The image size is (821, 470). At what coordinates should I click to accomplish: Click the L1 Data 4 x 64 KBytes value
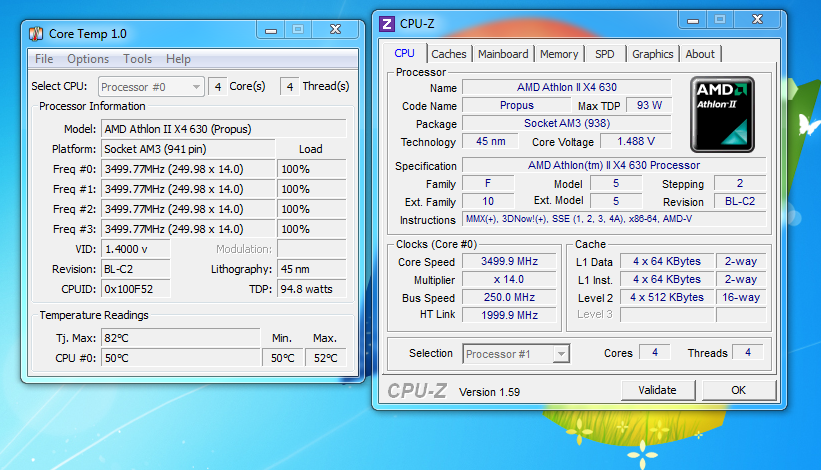coord(667,261)
